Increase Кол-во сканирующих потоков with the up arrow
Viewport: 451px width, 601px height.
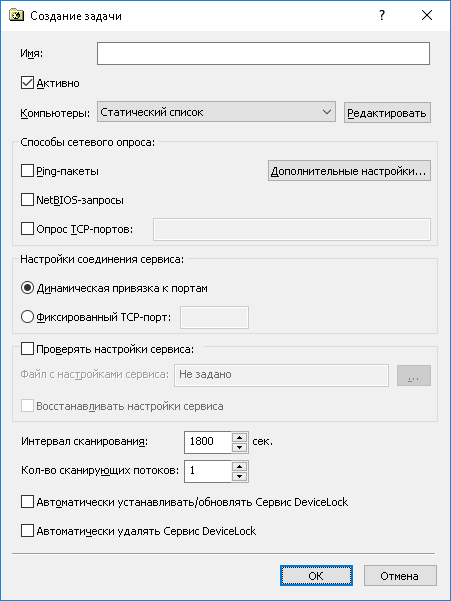[239, 466]
